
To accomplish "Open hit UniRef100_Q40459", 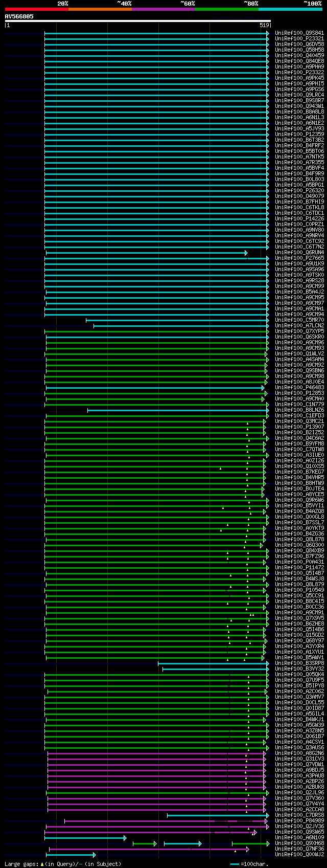I will click(x=299, y=56).
